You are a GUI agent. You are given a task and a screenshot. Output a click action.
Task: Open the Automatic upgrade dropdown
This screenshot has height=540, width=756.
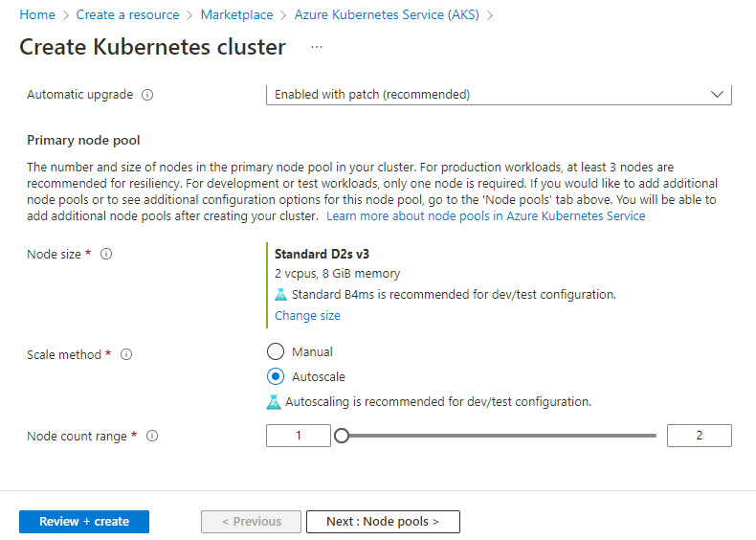[499, 95]
